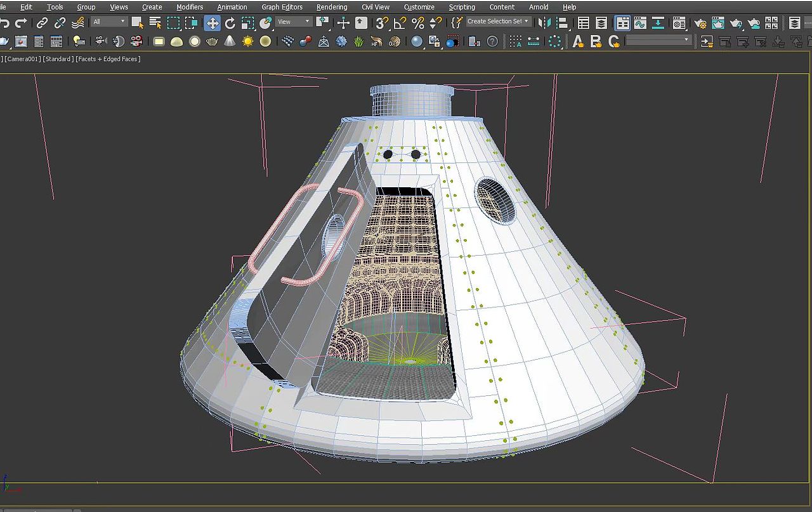812x512 pixels.
Task: Open the Rendered Frame Window
Action: tap(718, 23)
